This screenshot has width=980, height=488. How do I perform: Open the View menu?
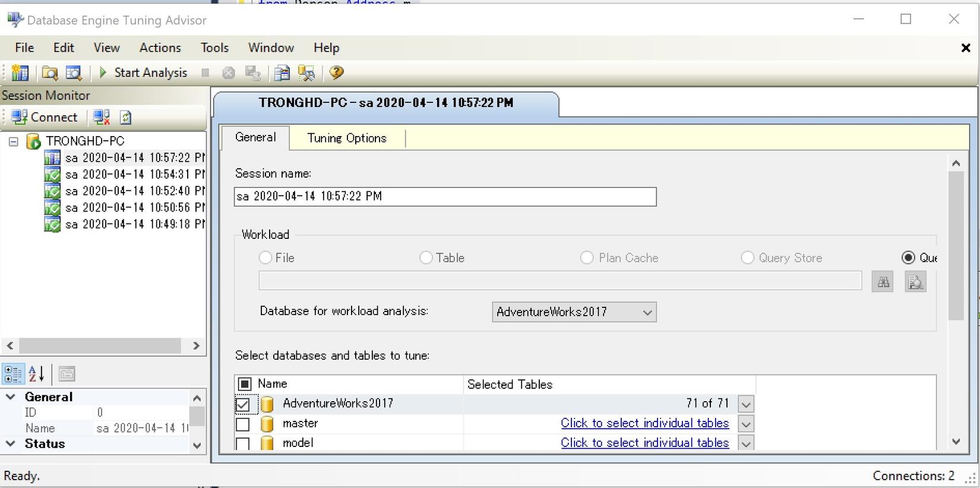106,48
